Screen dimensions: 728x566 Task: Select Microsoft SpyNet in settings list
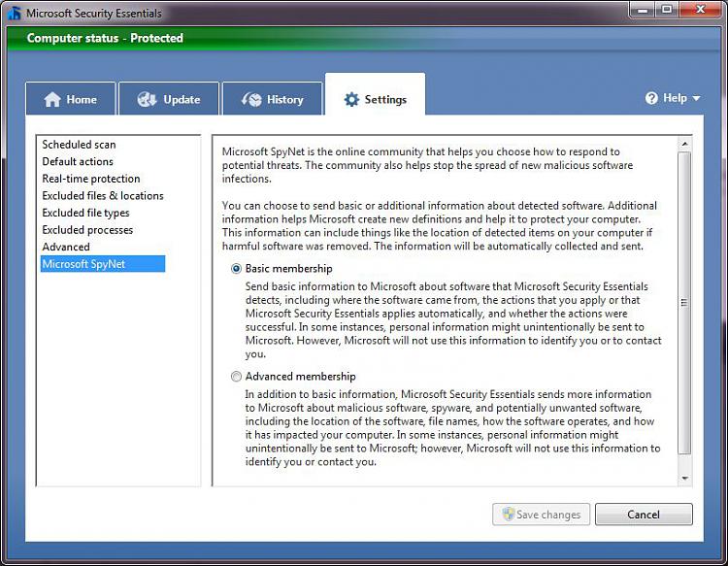(x=103, y=264)
